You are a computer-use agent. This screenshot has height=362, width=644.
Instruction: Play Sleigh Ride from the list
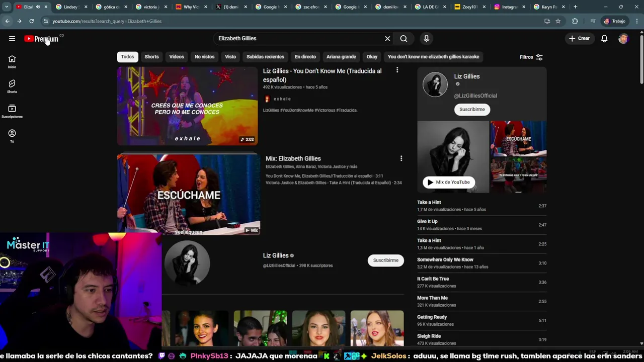point(481,339)
